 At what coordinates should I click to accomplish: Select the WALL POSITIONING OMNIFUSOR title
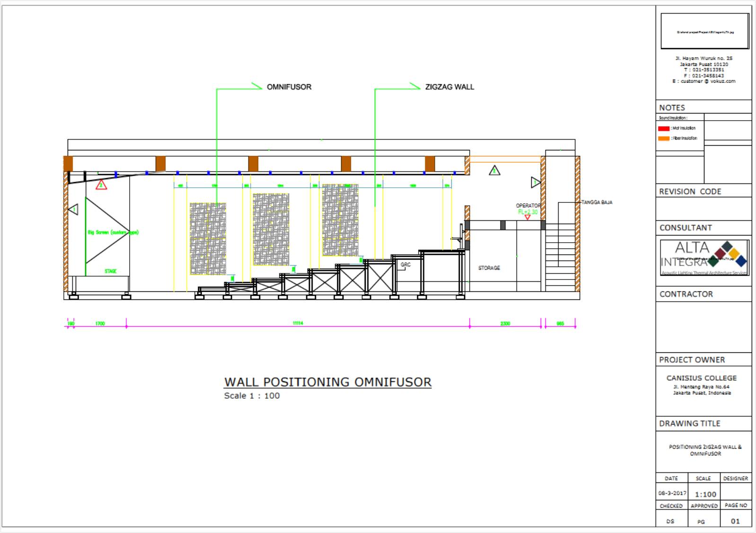tap(327, 382)
